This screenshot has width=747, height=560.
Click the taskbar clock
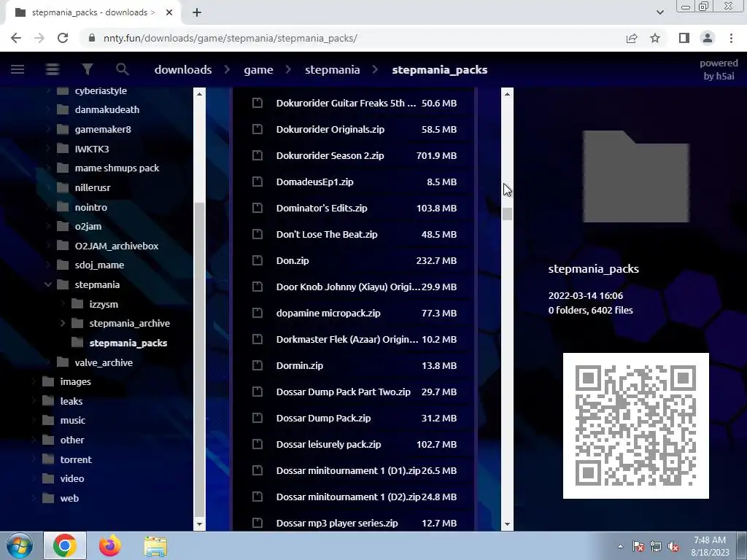pos(710,546)
